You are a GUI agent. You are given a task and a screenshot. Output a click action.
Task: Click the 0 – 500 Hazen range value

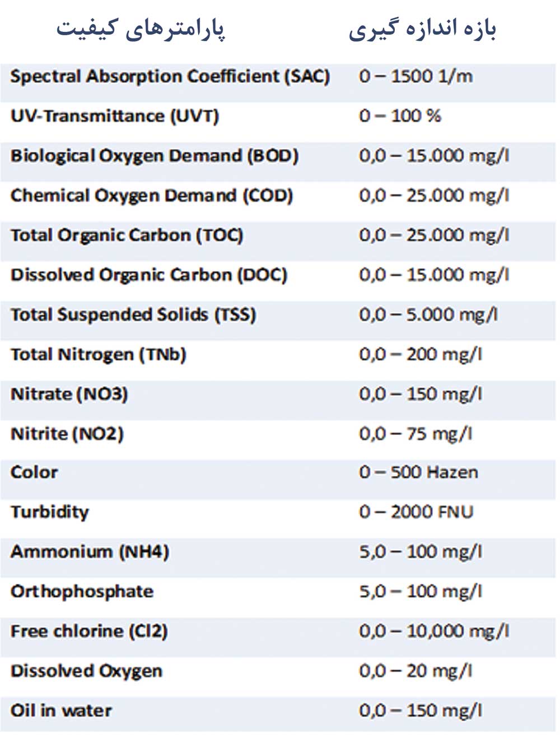(x=418, y=472)
